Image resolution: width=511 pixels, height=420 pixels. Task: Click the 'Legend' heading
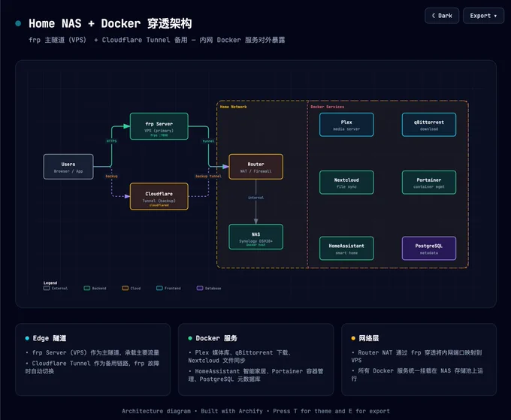pyautogui.click(x=50, y=283)
